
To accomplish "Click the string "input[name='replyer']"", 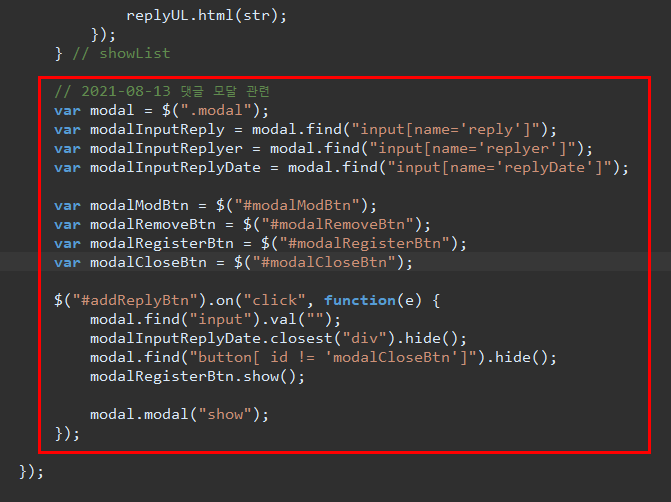I will (x=472, y=149).
